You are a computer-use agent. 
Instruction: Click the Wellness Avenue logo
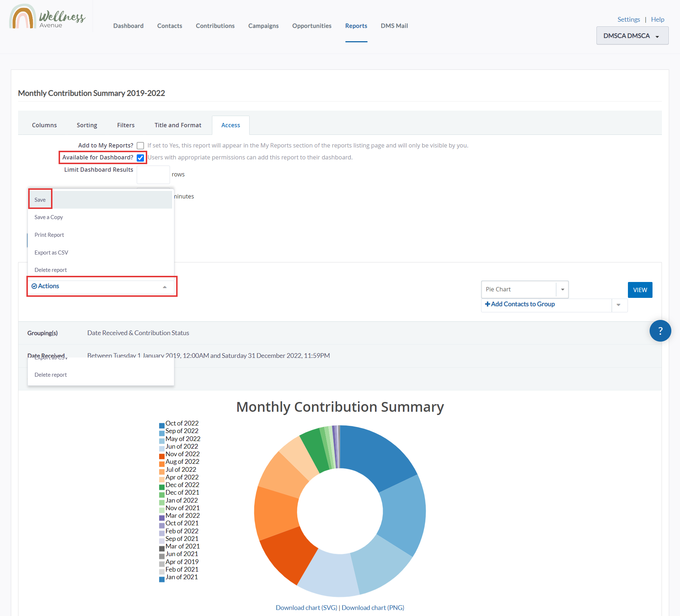click(x=47, y=17)
